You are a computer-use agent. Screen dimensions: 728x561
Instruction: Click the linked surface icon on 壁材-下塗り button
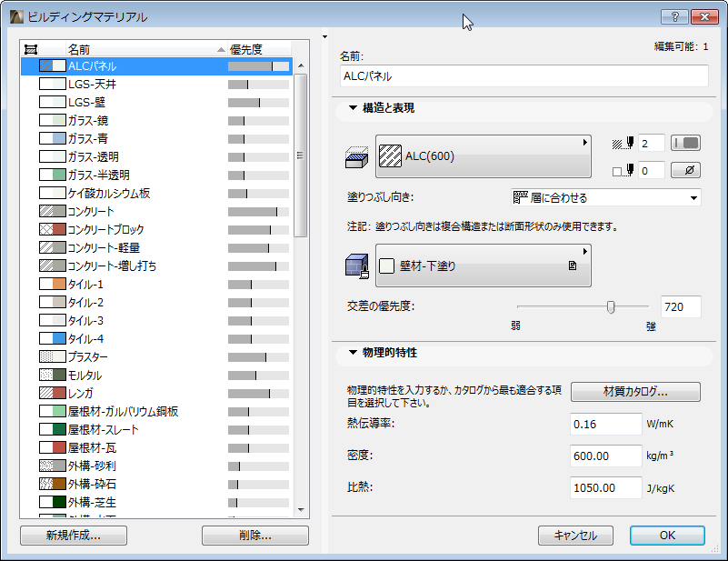coord(572,265)
